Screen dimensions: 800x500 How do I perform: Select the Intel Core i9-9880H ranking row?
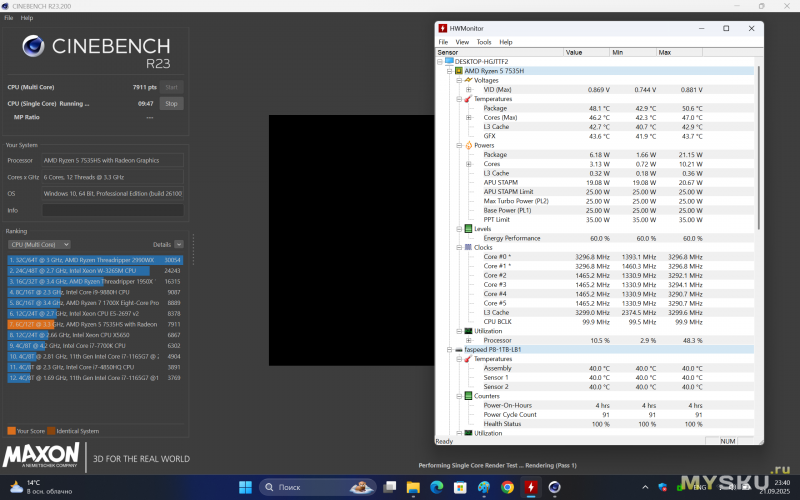[95, 292]
